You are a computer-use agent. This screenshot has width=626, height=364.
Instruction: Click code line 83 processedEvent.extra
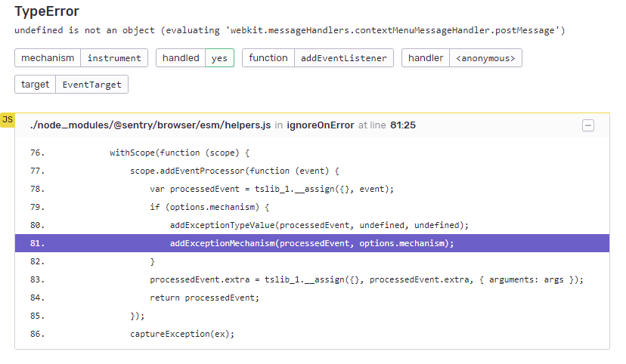[x=312, y=279]
